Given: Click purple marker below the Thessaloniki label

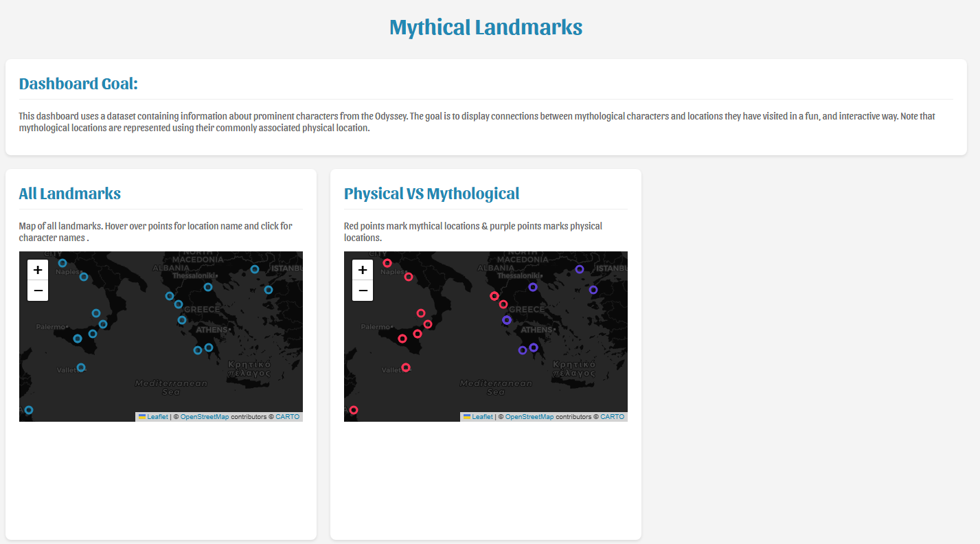Looking at the screenshot, I should pos(533,287).
